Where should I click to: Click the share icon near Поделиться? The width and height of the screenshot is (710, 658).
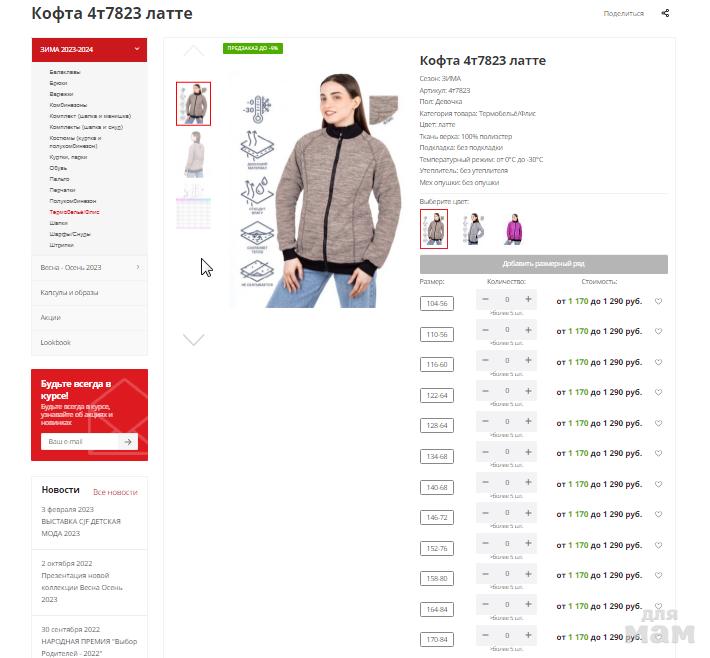pyautogui.click(x=665, y=13)
